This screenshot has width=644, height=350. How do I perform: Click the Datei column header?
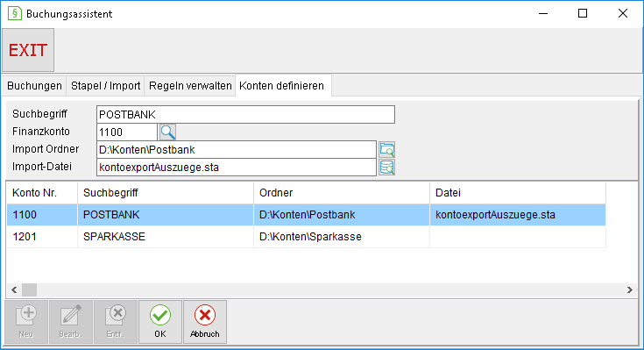click(518, 192)
